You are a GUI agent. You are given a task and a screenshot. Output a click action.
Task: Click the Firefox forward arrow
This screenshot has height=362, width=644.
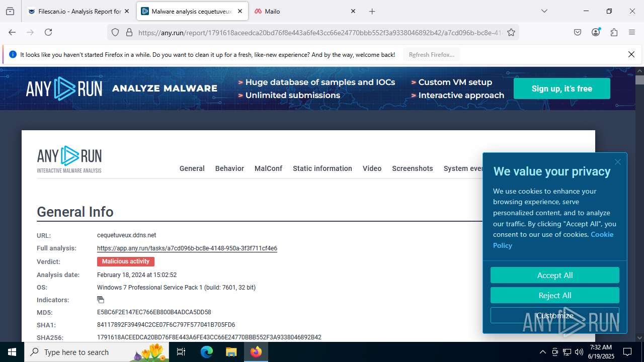[30, 32]
